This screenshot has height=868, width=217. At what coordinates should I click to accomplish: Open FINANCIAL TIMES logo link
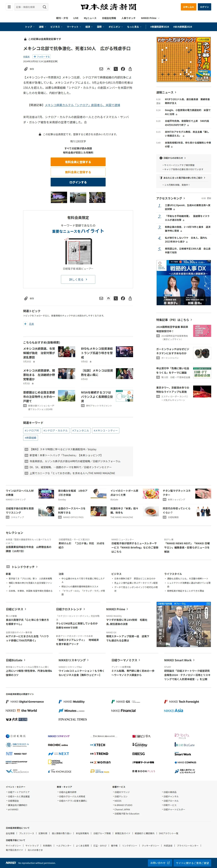click(73, 719)
